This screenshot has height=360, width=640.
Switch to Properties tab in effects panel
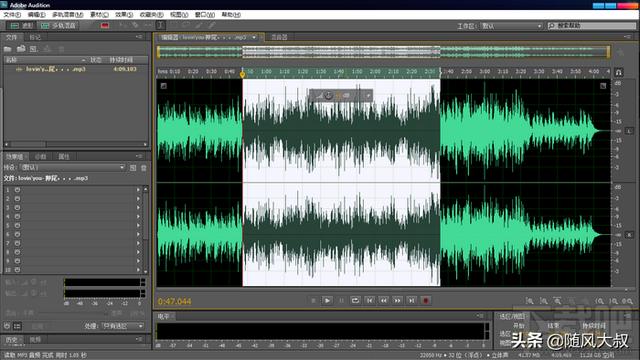pyautogui.click(x=64, y=157)
